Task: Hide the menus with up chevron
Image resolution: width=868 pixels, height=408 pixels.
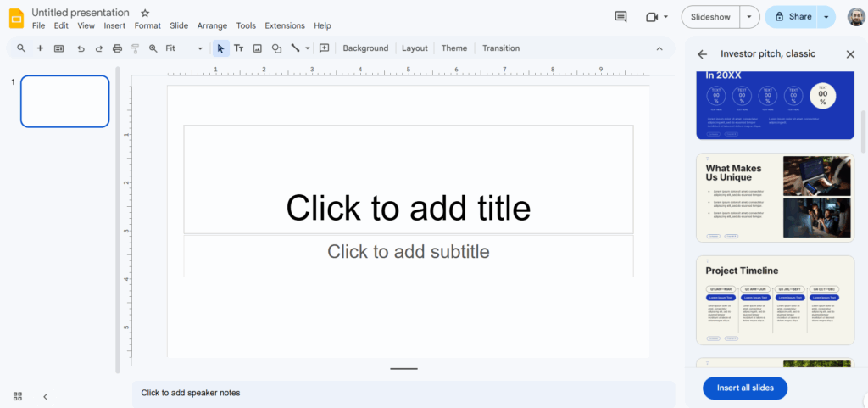Action: point(659,48)
